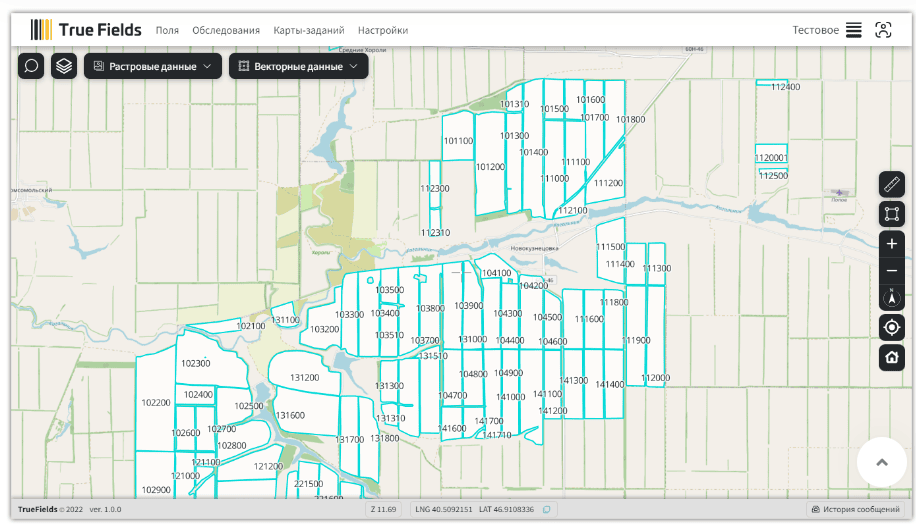This screenshot has height=526, width=916.
Task: Reset map orientation with compass icon
Action: pyautogui.click(x=891, y=297)
